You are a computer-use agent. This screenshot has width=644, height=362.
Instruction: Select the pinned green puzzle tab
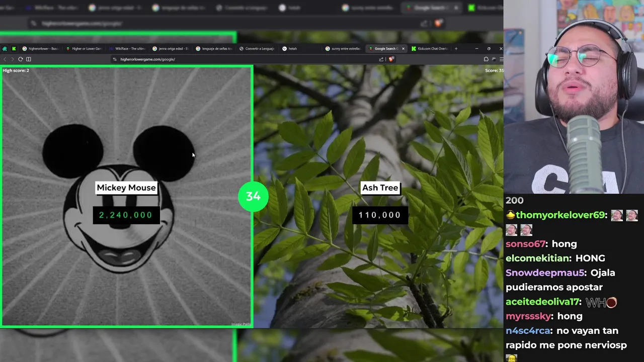coord(5,49)
